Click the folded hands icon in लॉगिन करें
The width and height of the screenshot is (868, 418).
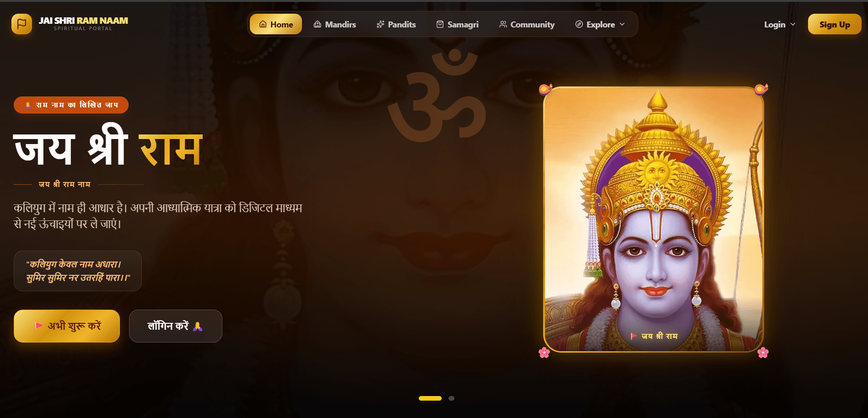pos(198,326)
